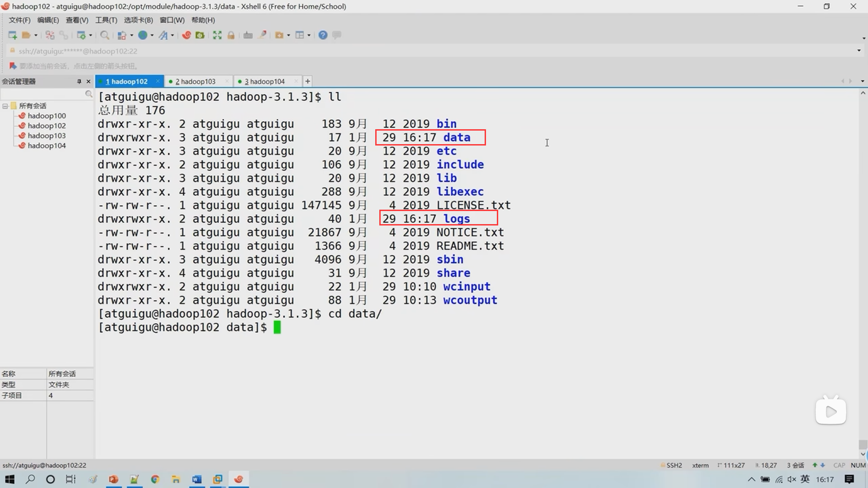Close the 会话管理器 panel
868x488 pixels.
tap(89, 81)
